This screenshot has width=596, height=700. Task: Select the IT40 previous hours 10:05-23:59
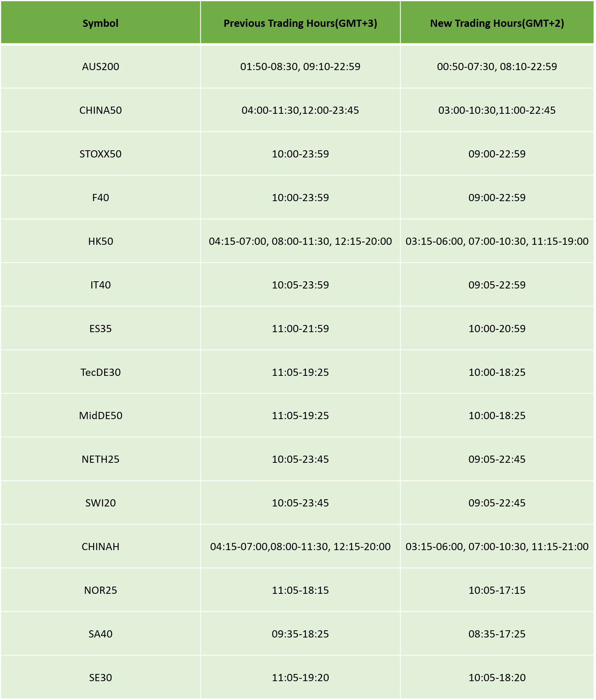[300, 285]
